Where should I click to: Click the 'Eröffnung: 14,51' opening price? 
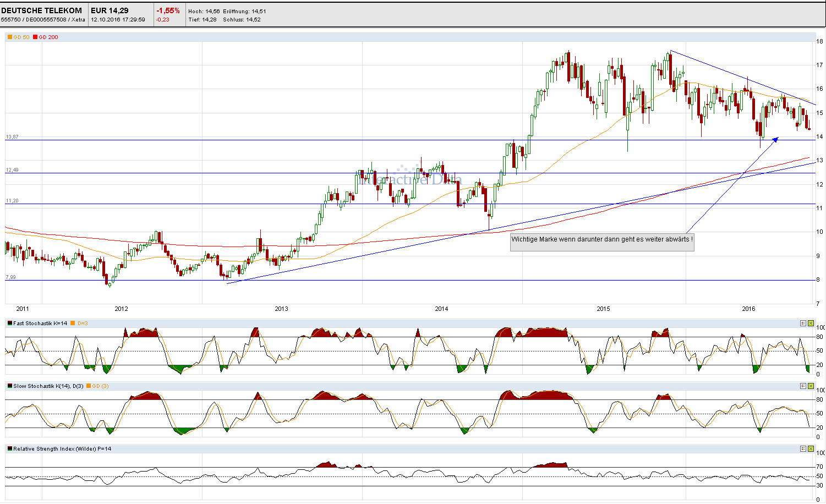pyautogui.click(x=244, y=11)
